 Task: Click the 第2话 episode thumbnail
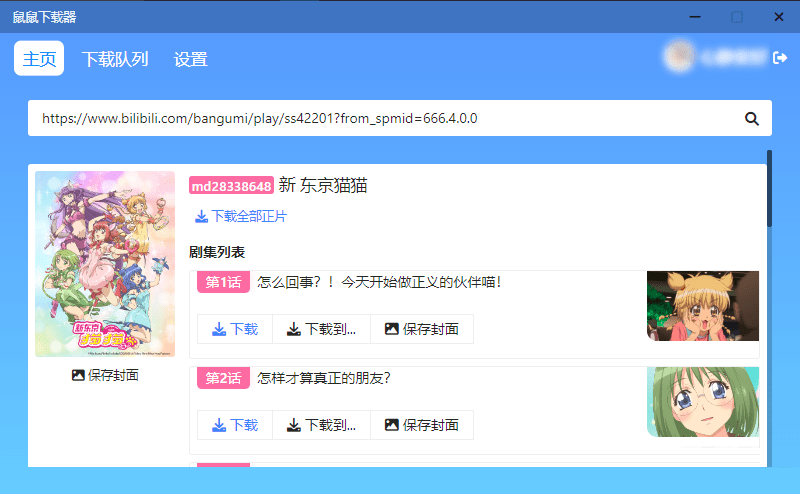click(703, 402)
